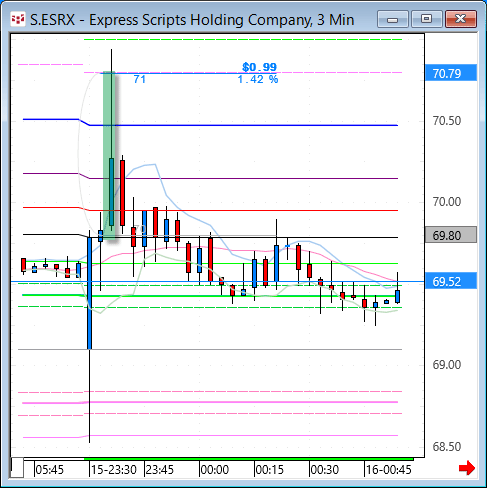
Task: Click the chart window app icon
Action: (x=18, y=20)
